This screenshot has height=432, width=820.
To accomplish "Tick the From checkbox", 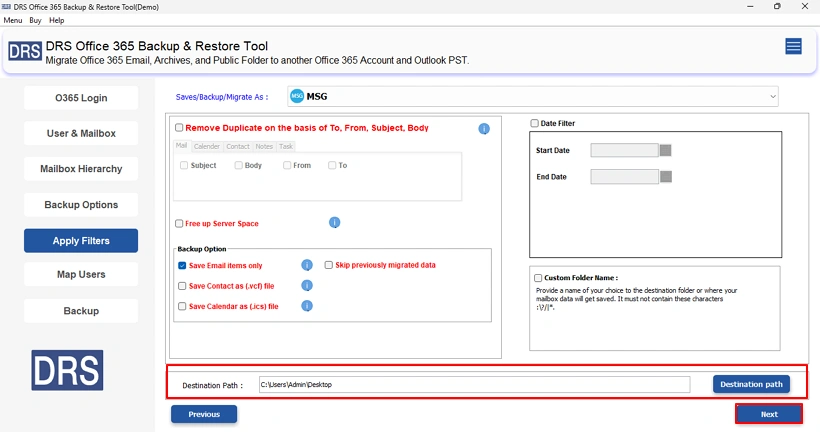I will click(287, 165).
